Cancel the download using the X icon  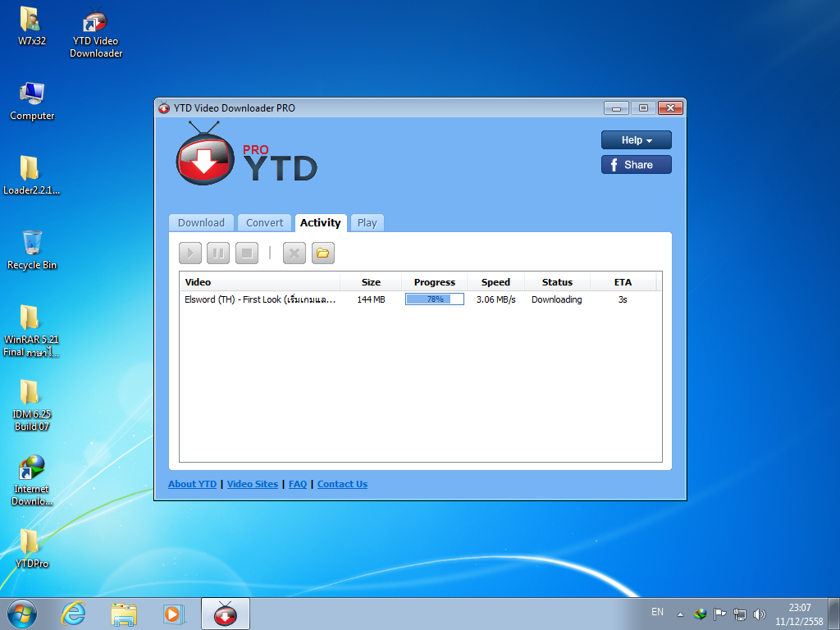(294, 253)
